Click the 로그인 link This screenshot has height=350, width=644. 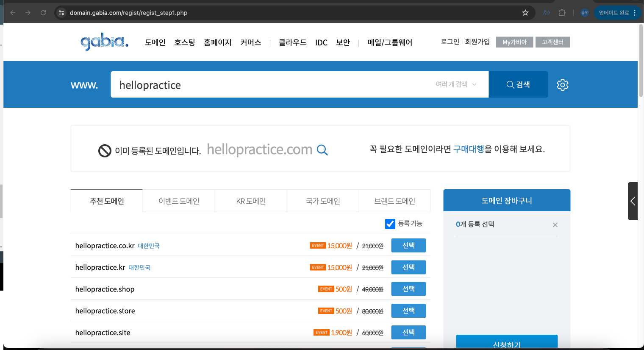coord(450,42)
